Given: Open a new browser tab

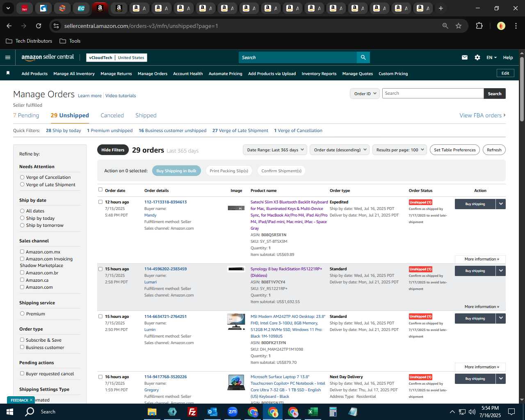Looking at the screenshot, I should 441,8.
